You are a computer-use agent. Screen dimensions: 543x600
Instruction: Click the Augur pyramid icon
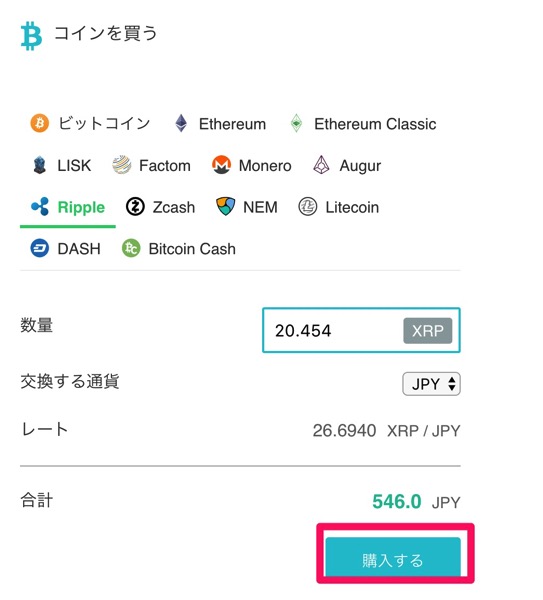click(x=321, y=165)
